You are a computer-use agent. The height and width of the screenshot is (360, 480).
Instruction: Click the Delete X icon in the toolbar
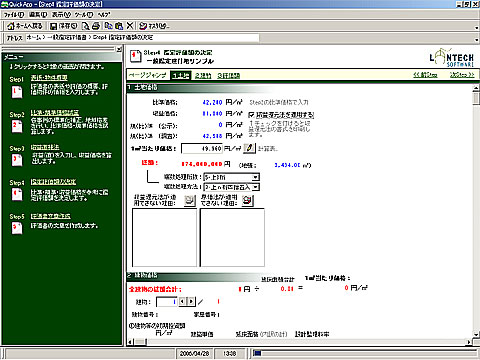130,26
